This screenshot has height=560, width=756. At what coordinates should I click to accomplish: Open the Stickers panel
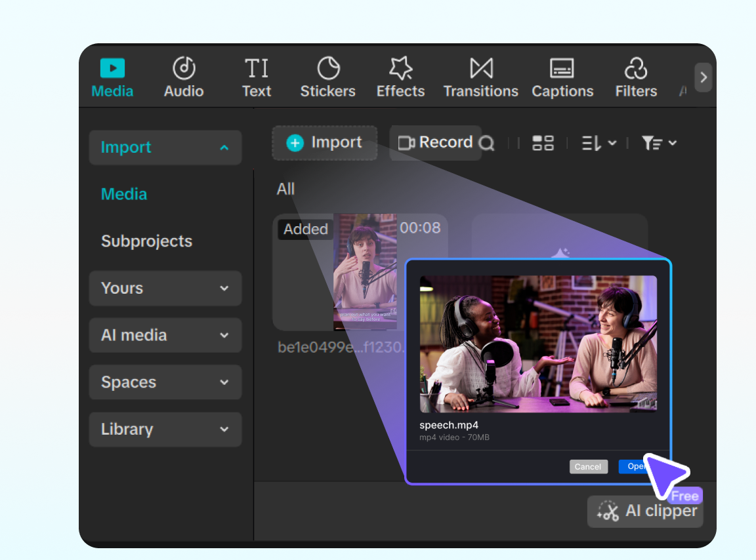click(x=327, y=76)
